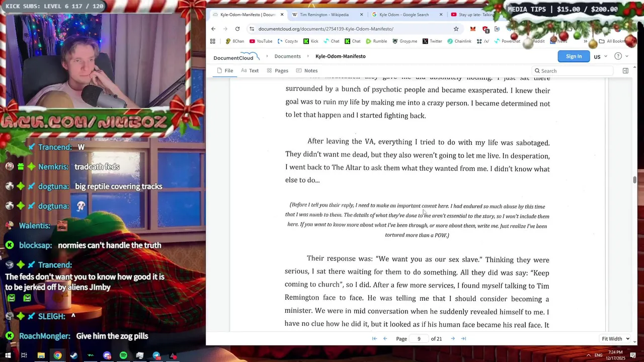The width and height of the screenshot is (644, 362).
Task: Open the US language dropdown
Action: [600, 56]
